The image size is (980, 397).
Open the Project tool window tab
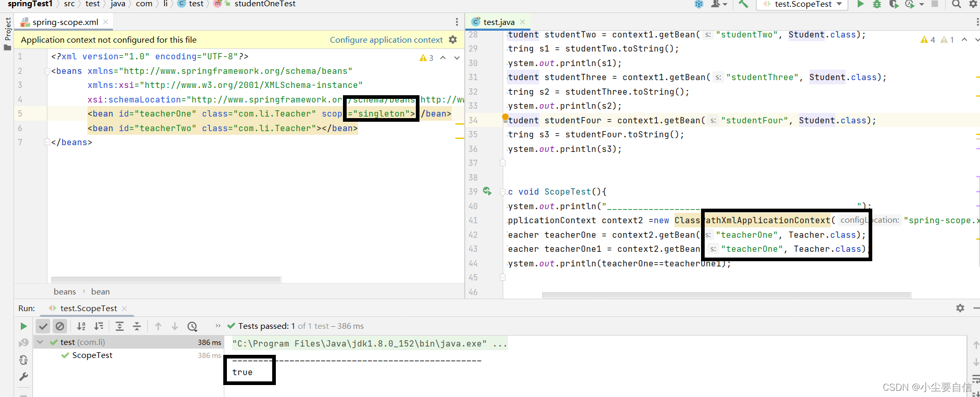tap(7, 34)
